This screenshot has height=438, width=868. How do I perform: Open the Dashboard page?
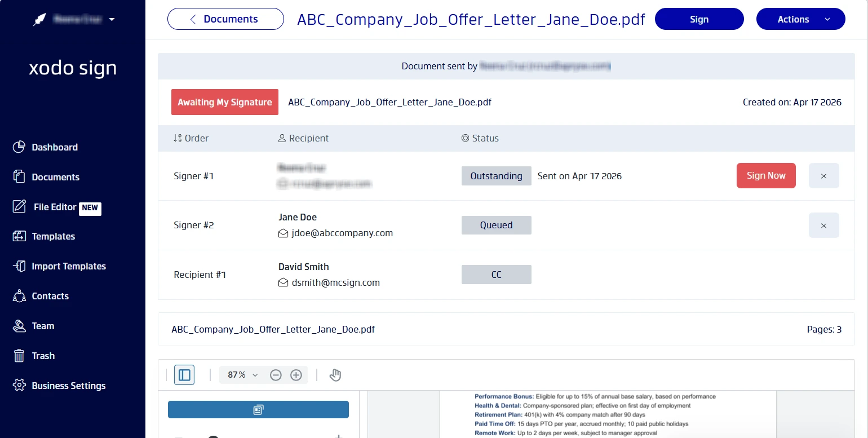point(54,147)
